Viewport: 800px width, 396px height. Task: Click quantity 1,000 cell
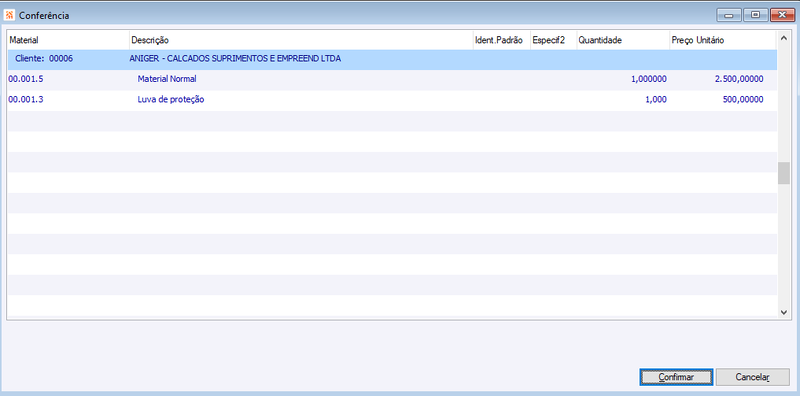(x=656, y=100)
